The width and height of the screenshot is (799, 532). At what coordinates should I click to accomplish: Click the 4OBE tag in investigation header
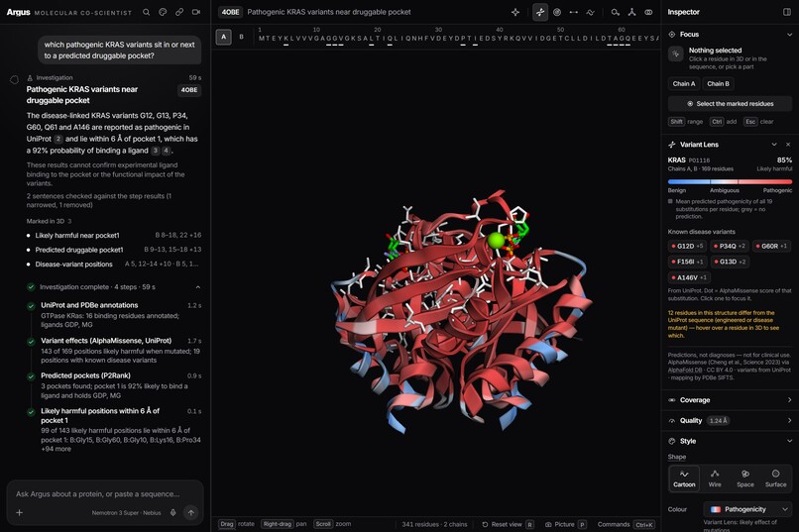click(189, 90)
